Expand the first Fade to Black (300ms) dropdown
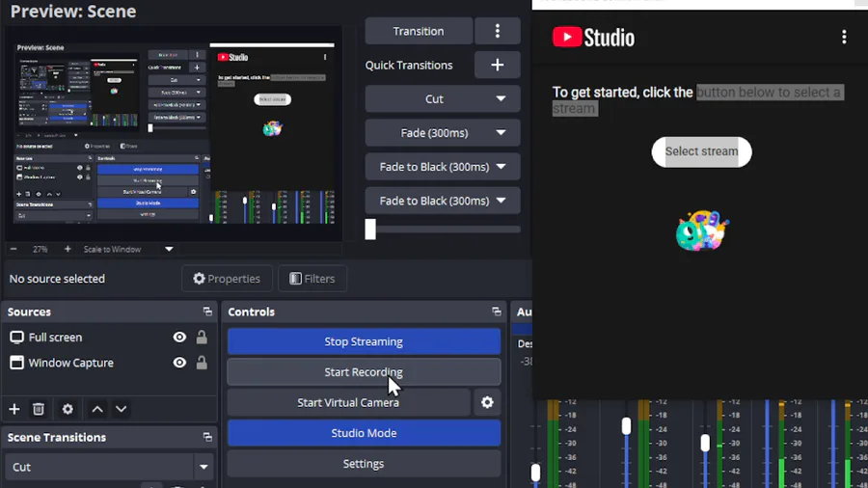The image size is (868, 488). pos(501,167)
